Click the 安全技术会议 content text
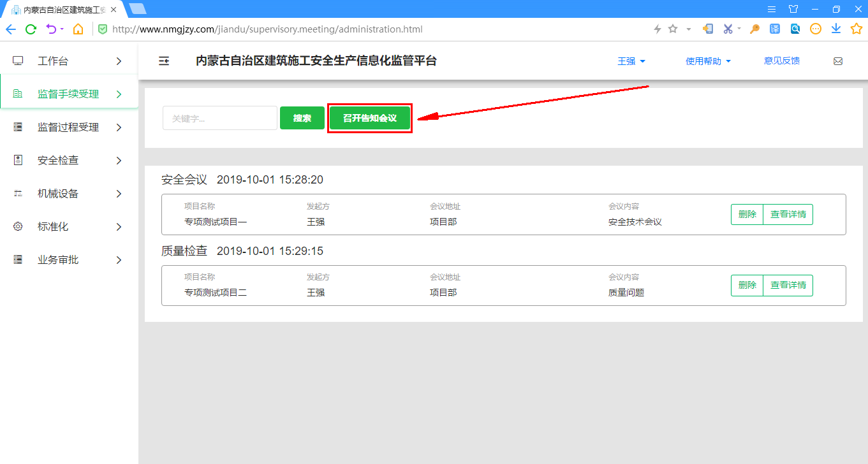The width and height of the screenshot is (868, 464). click(635, 222)
